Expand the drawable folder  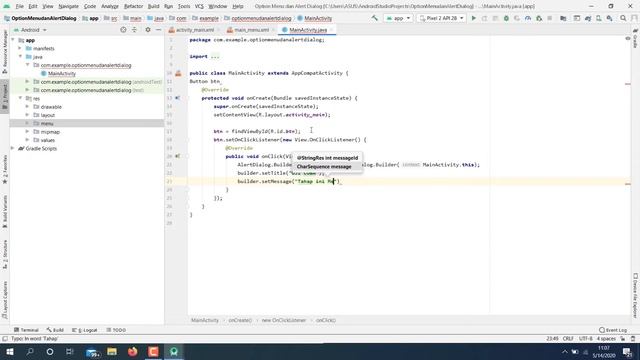pyautogui.click(x=27, y=107)
